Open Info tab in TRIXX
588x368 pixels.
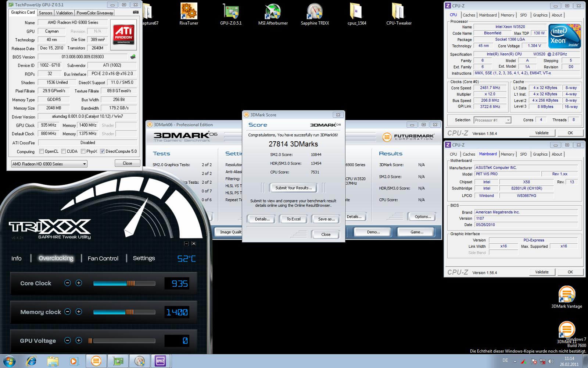tap(16, 258)
